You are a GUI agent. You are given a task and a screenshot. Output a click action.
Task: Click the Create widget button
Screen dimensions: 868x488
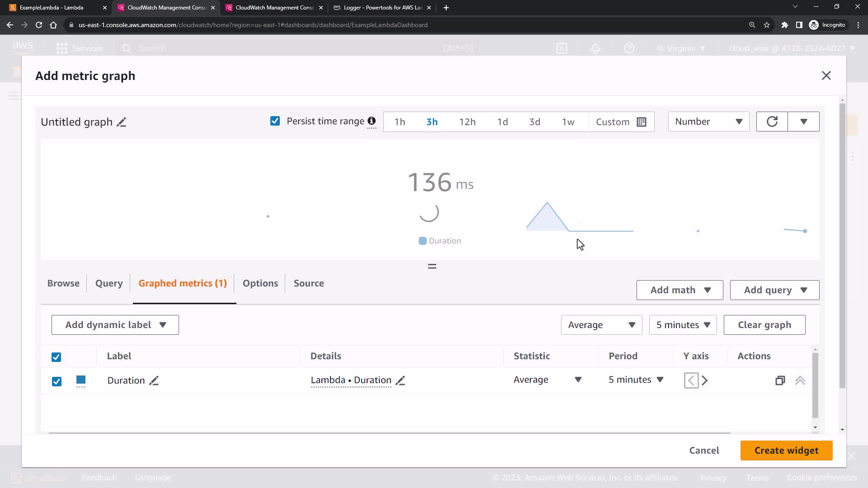tap(786, 450)
